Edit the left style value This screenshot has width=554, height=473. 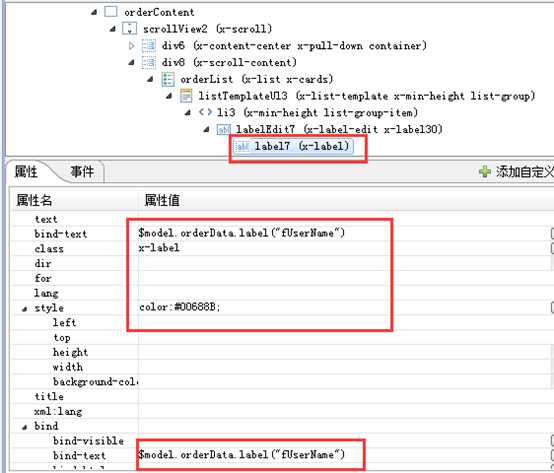click(x=344, y=323)
